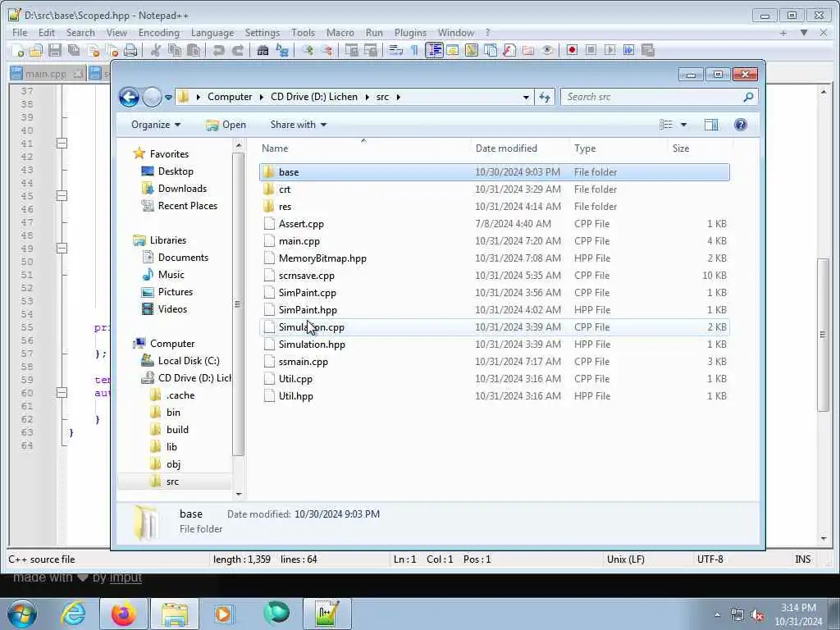
Task: Open the Share with dropdown
Action: [298, 125]
